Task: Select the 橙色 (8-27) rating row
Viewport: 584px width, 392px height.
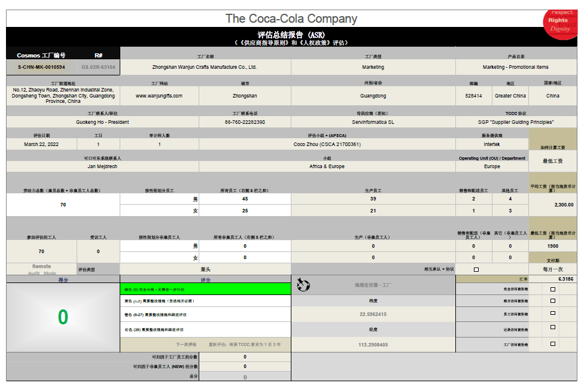Action: point(206,314)
